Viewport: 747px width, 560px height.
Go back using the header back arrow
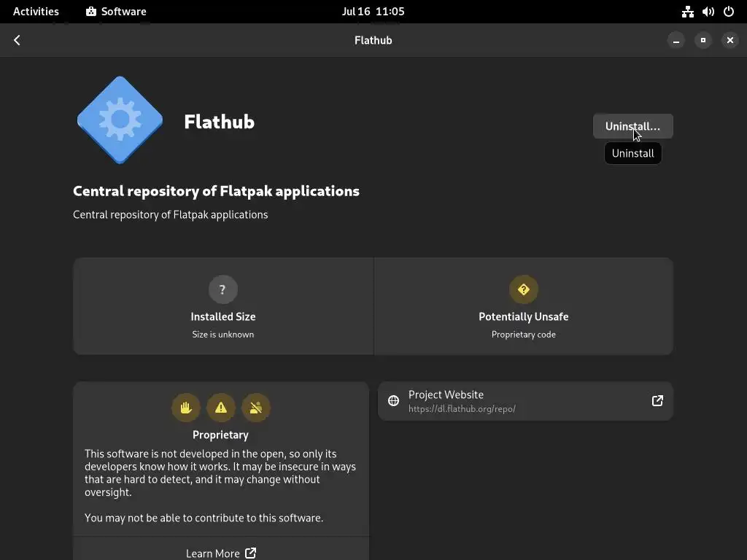pyautogui.click(x=18, y=41)
